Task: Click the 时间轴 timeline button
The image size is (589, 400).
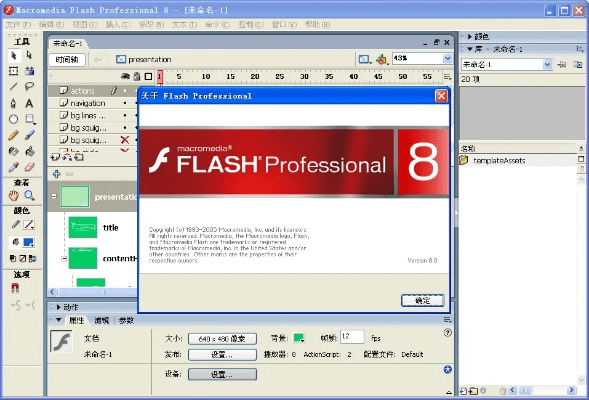Action: point(67,59)
